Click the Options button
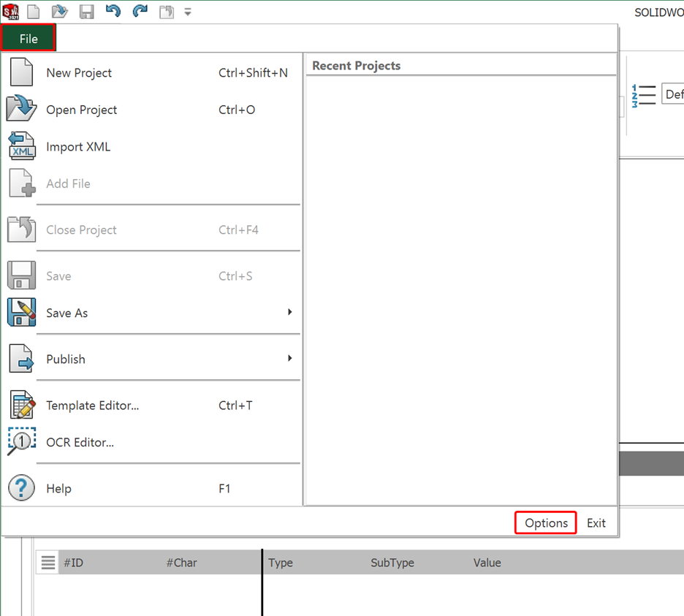The height and width of the screenshot is (616, 684). coord(546,522)
